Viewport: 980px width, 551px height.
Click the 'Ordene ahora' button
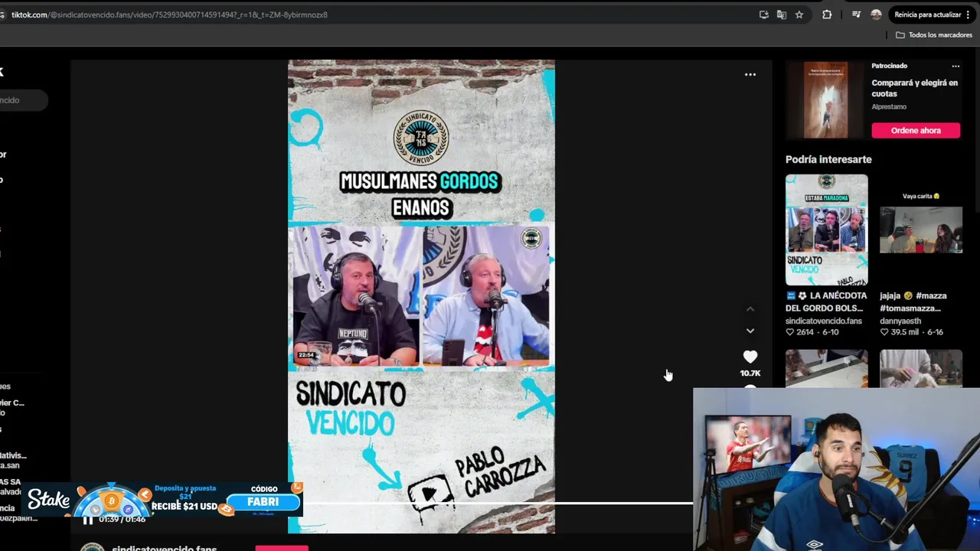coord(916,130)
